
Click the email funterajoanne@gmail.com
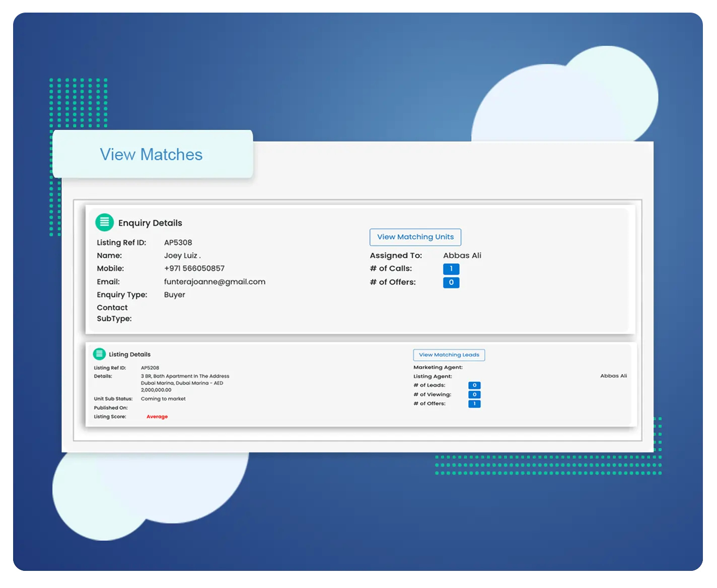point(214,282)
